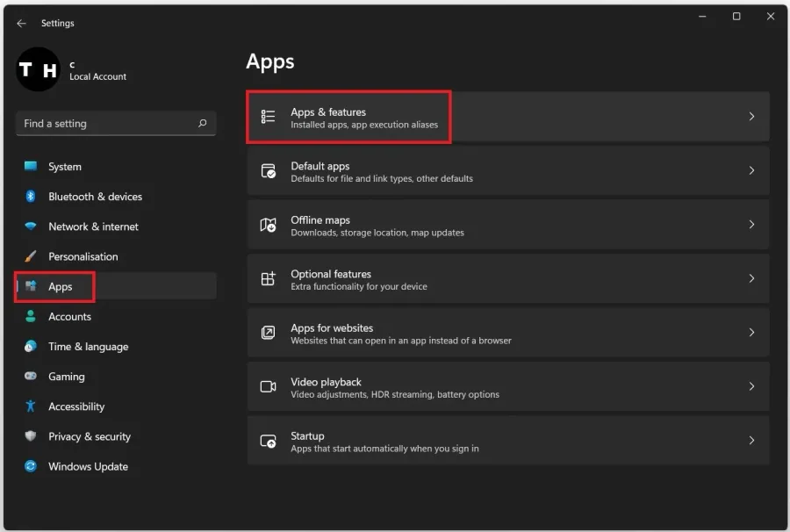
Task: Click the Personalisation paintbrush icon
Action: (31, 256)
